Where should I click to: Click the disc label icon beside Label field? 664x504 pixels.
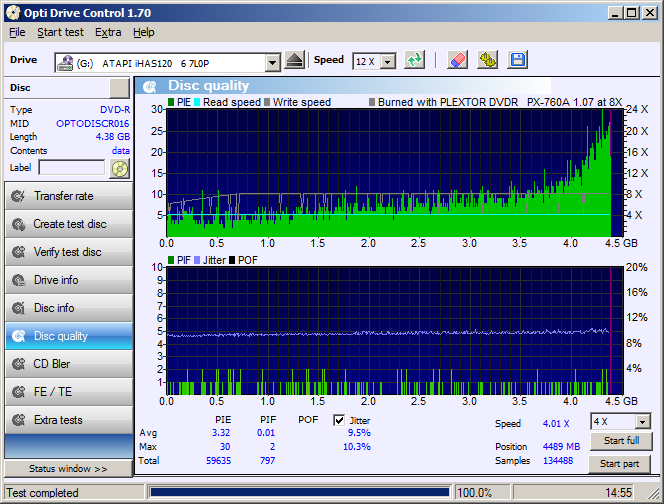120,169
